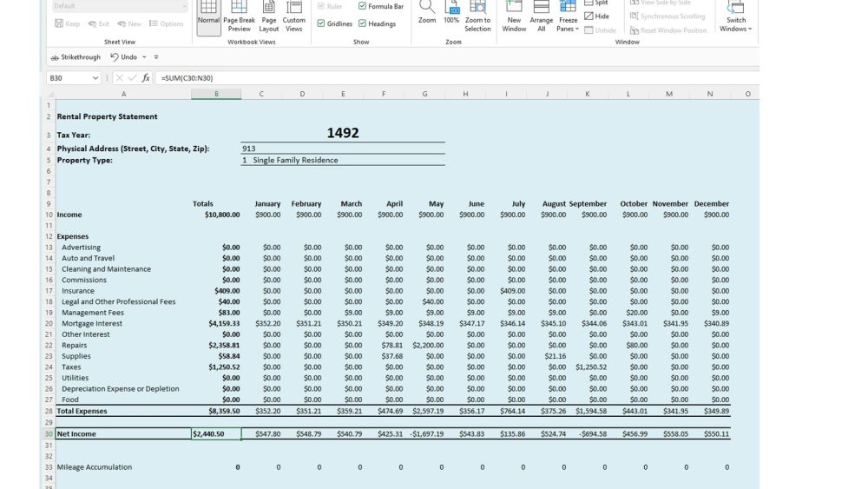The image size is (868, 489).
Task: Switch to Normal workbook view
Action: 208,16
